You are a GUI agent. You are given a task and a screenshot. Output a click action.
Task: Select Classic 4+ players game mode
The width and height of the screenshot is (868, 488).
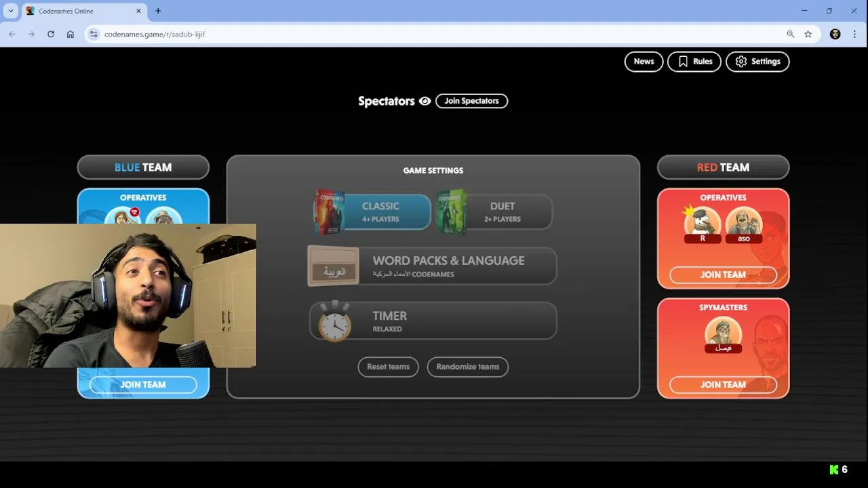point(372,211)
